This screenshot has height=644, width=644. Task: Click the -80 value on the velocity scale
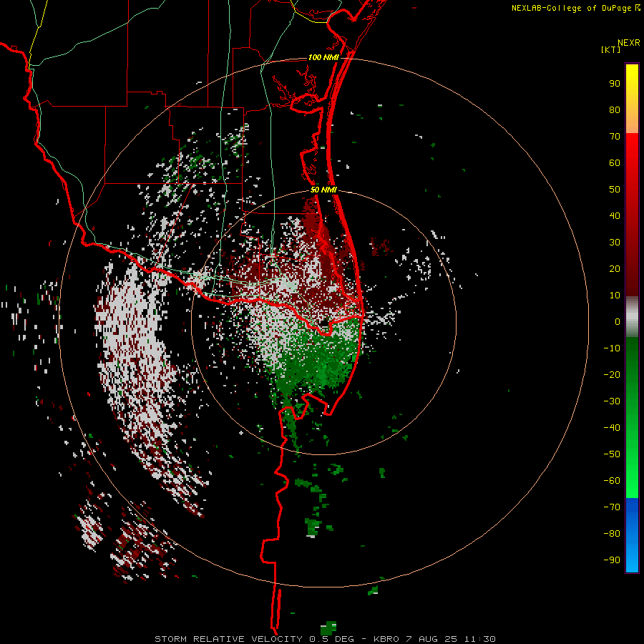click(x=612, y=534)
